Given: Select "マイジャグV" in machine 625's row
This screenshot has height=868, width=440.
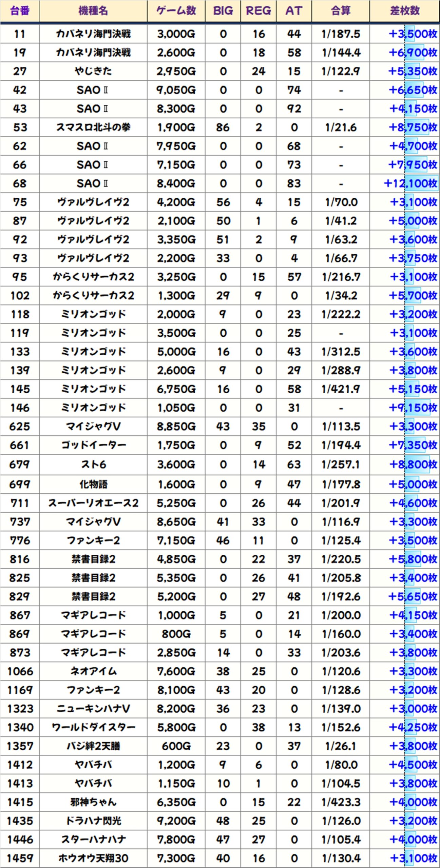Looking at the screenshot, I should click(x=93, y=426).
